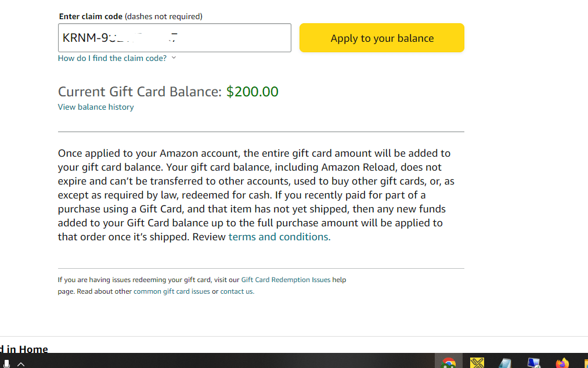Open the notepad-style taskbar icon

click(505, 363)
